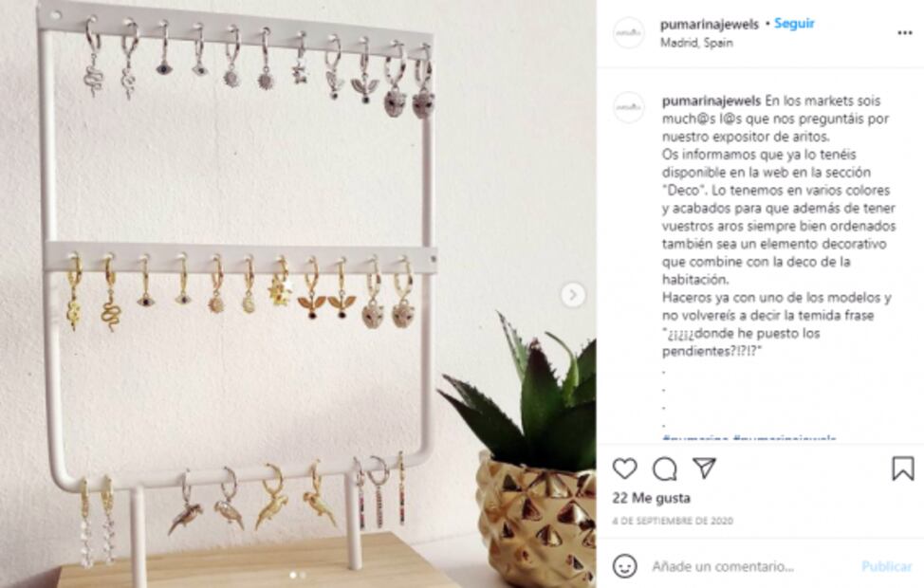
Task: Submit comment with Publicar button
Action: (886, 566)
